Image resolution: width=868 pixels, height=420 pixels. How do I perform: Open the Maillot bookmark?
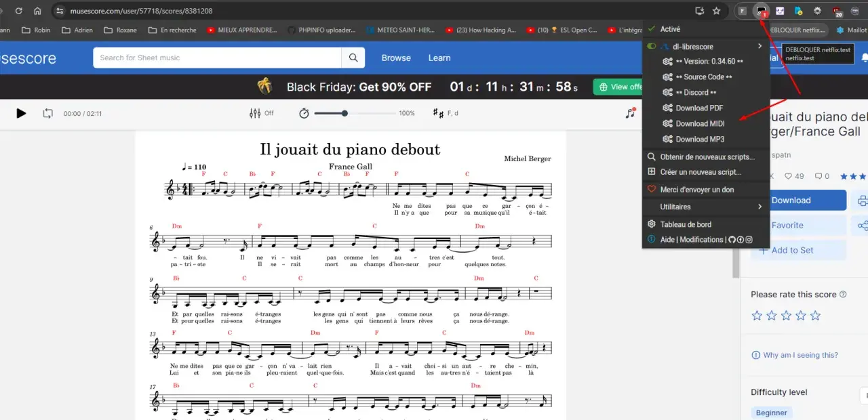point(852,30)
